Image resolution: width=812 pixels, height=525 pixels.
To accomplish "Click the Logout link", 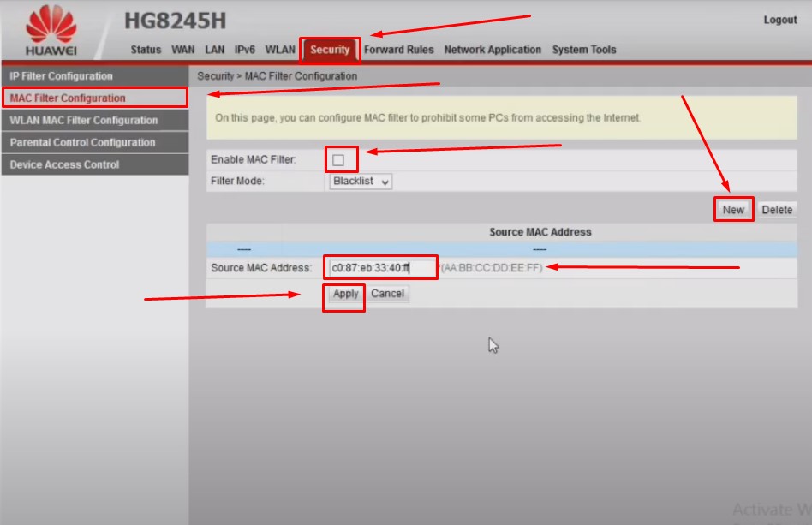I will pos(780,20).
